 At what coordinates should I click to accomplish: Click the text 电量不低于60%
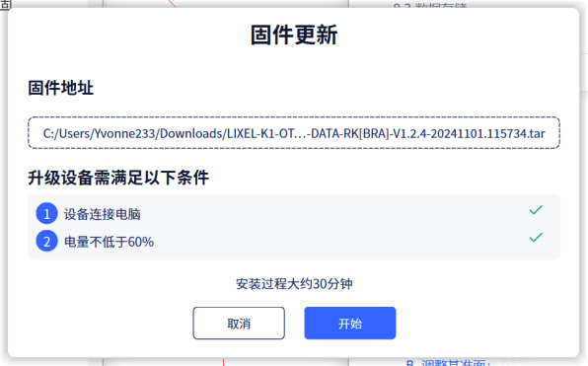click(x=109, y=242)
